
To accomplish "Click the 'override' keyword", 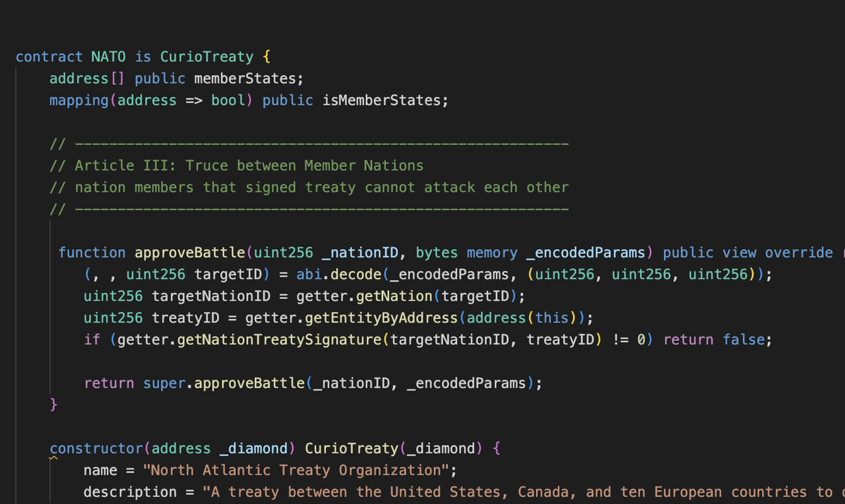I will 799,252.
